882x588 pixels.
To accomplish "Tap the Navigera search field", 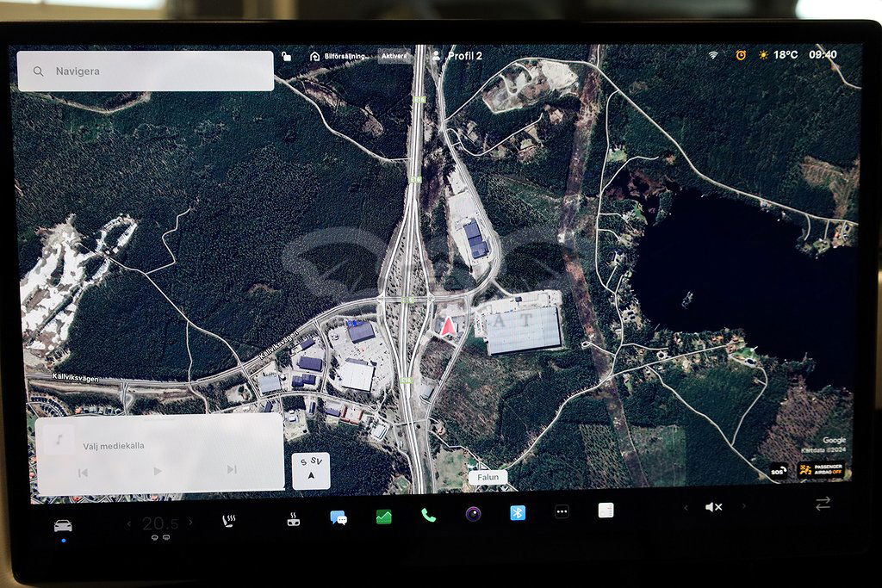I will [146, 71].
